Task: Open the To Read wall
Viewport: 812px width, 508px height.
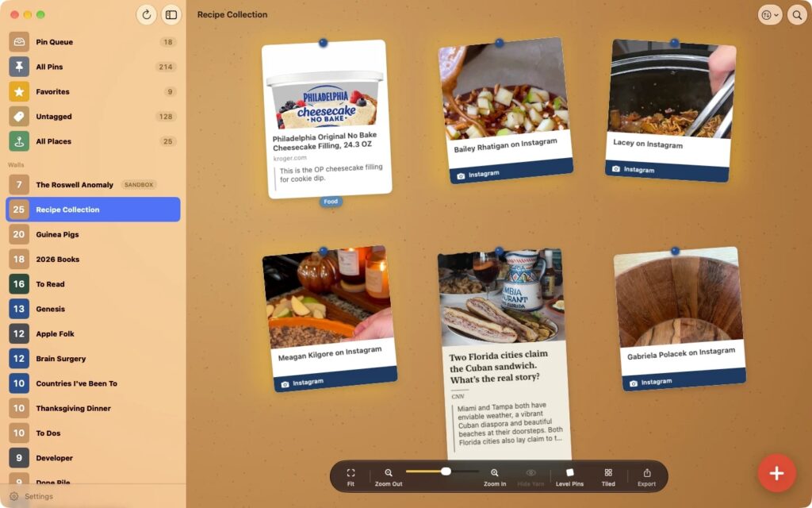Action: coord(94,284)
